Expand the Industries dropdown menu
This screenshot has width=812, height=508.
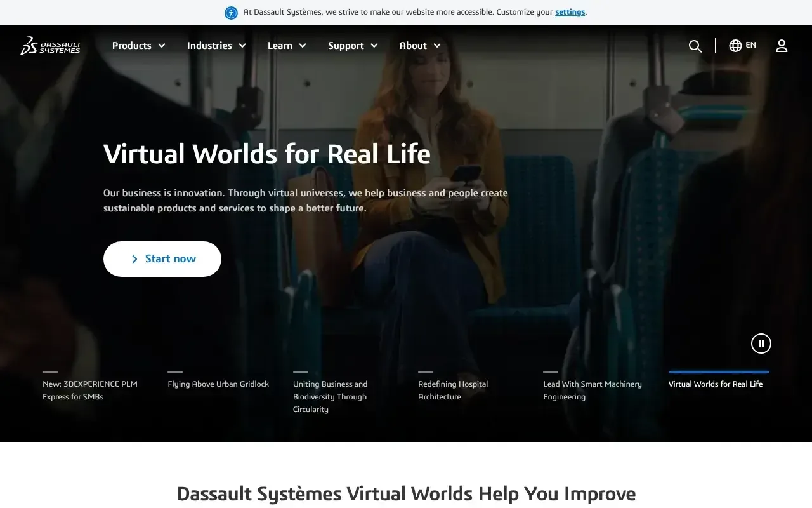(216, 45)
